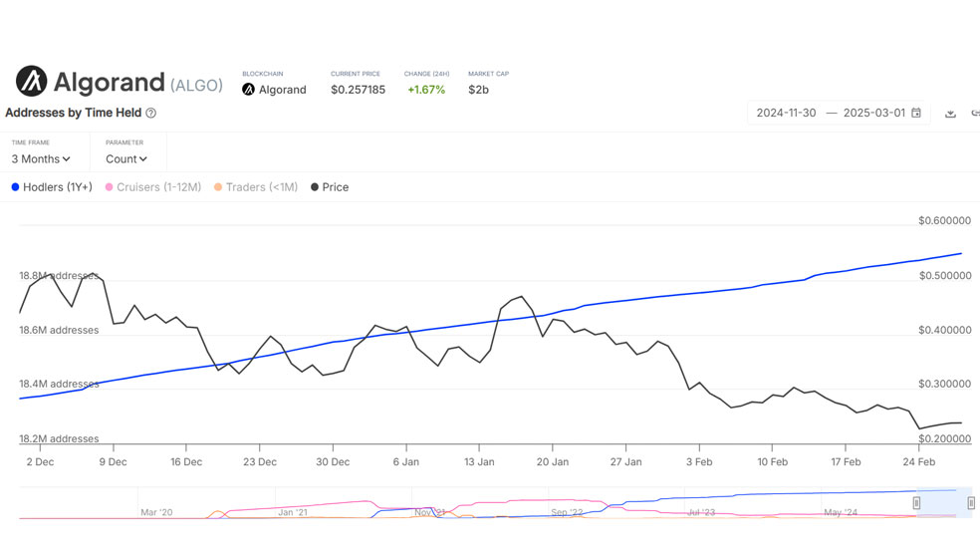Click the 2025-03-01 end date field

click(x=873, y=113)
